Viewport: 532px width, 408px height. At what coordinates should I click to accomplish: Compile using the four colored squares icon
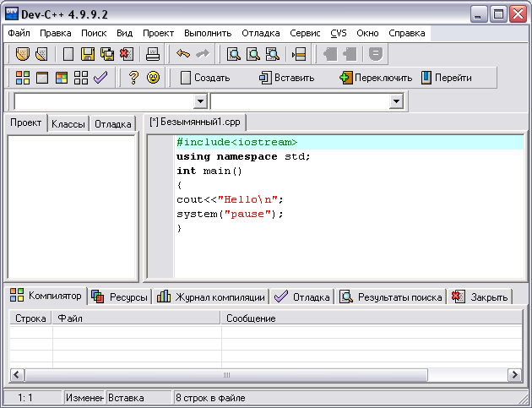tap(23, 78)
